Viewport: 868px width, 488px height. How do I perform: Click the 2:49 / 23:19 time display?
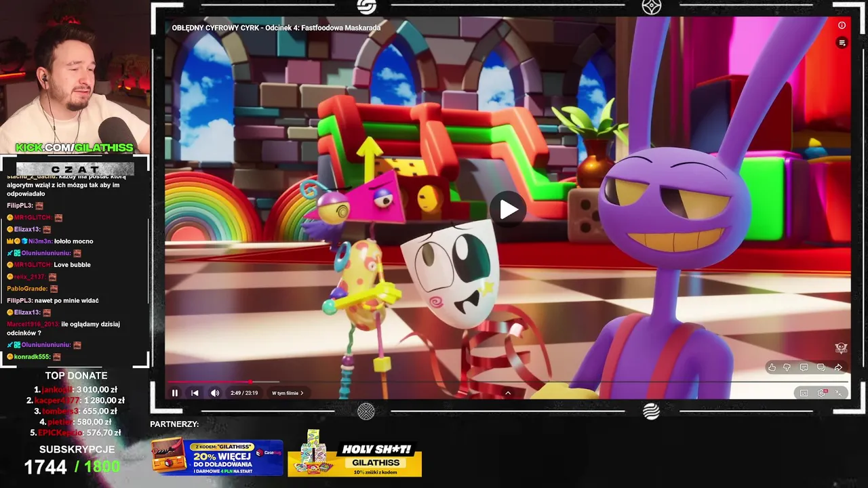tap(244, 393)
